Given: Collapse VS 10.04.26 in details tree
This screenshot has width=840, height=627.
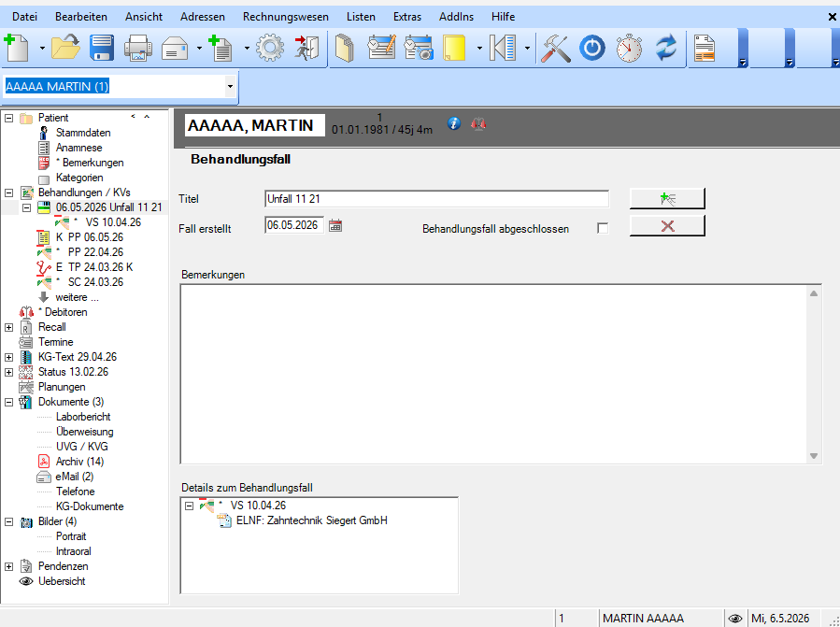Looking at the screenshot, I should tap(189, 506).
